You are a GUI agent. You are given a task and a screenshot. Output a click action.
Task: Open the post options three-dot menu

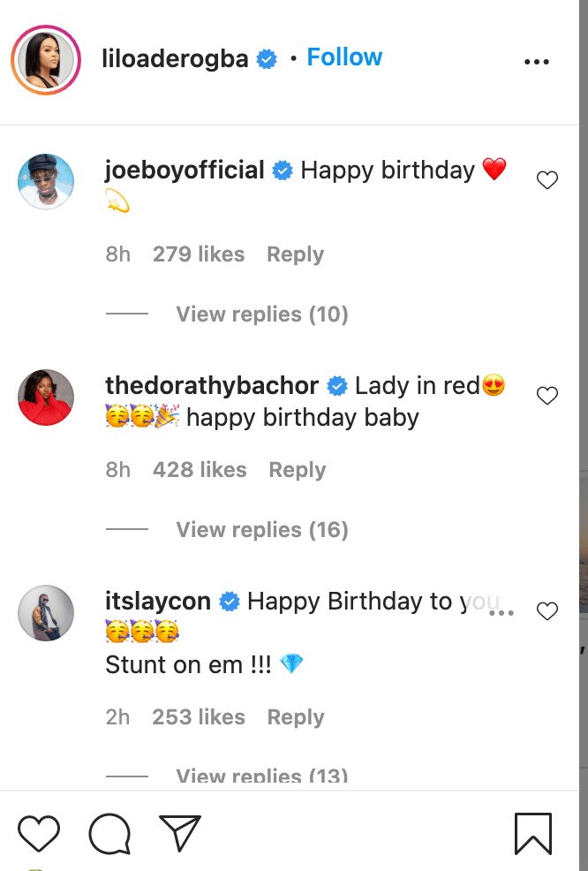tap(537, 62)
